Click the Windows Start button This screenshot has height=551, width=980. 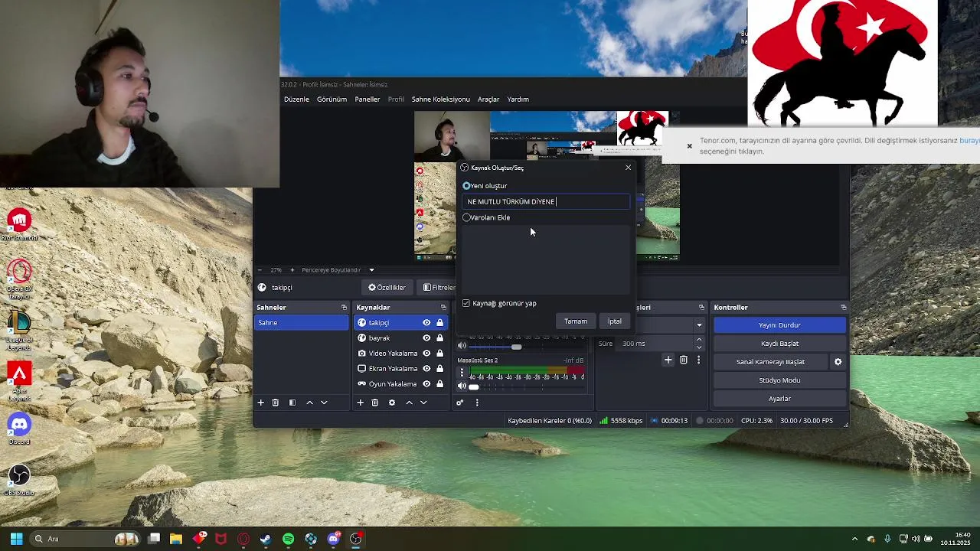tap(16, 539)
